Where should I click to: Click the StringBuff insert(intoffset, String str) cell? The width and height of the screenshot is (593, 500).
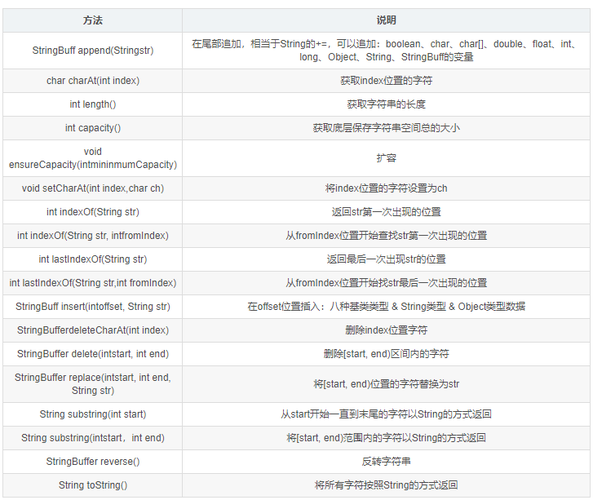[x=93, y=306]
